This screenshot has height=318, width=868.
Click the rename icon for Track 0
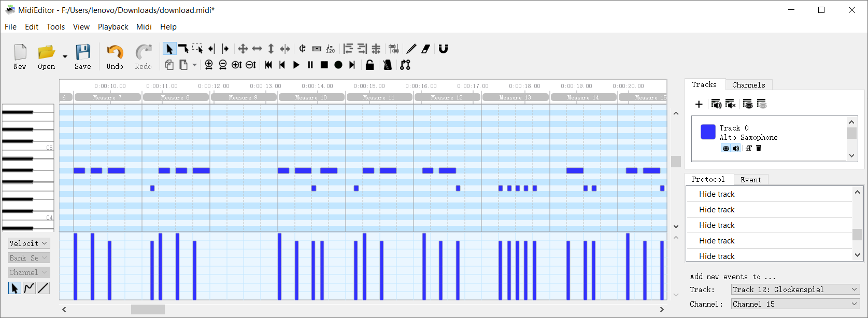click(x=748, y=148)
